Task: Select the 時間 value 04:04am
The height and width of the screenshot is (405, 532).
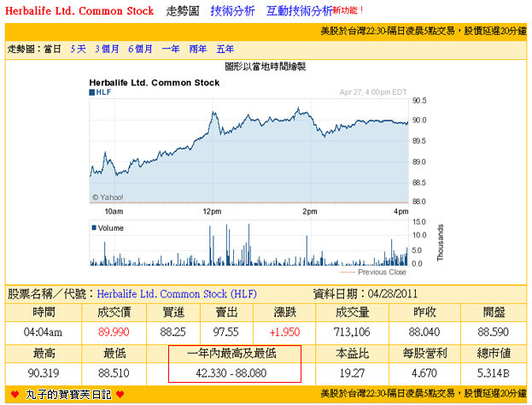Action: click(x=43, y=332)
